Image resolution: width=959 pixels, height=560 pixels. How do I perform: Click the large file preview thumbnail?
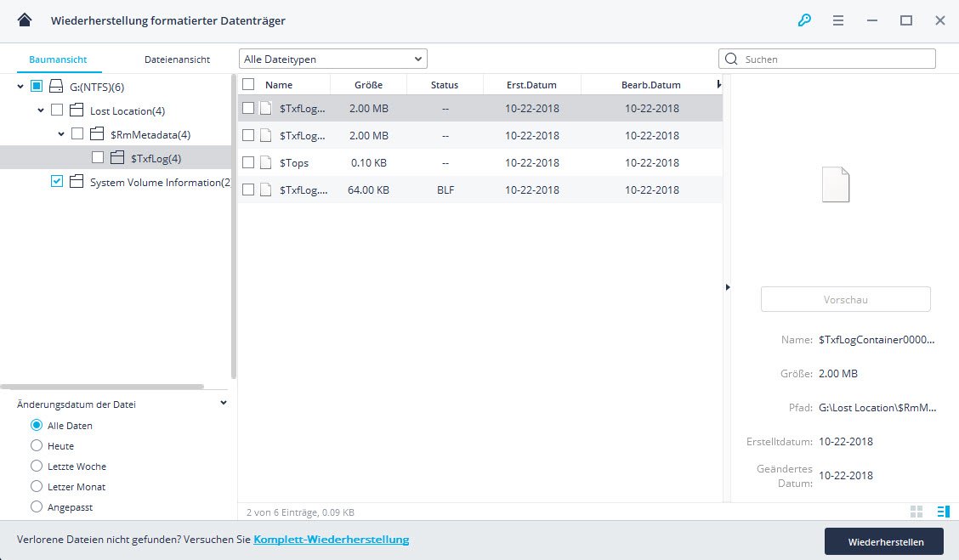point(836,184)
